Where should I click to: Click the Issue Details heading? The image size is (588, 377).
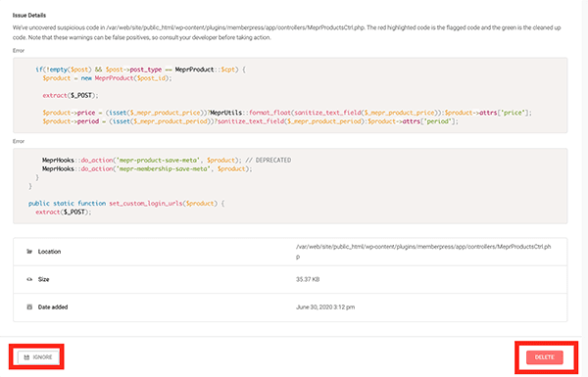29,16
